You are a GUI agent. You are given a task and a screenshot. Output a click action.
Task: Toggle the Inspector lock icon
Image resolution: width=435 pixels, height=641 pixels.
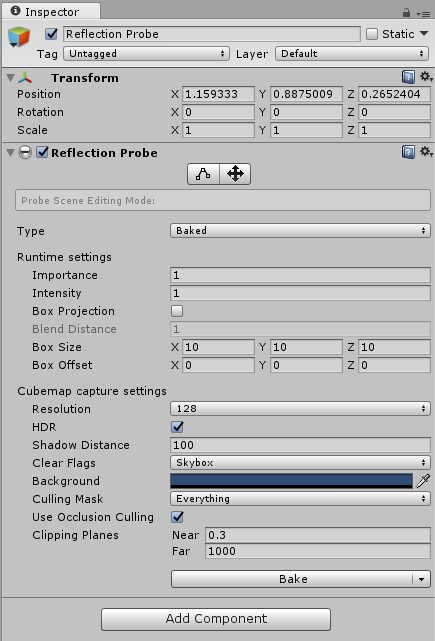click(406, 13)
